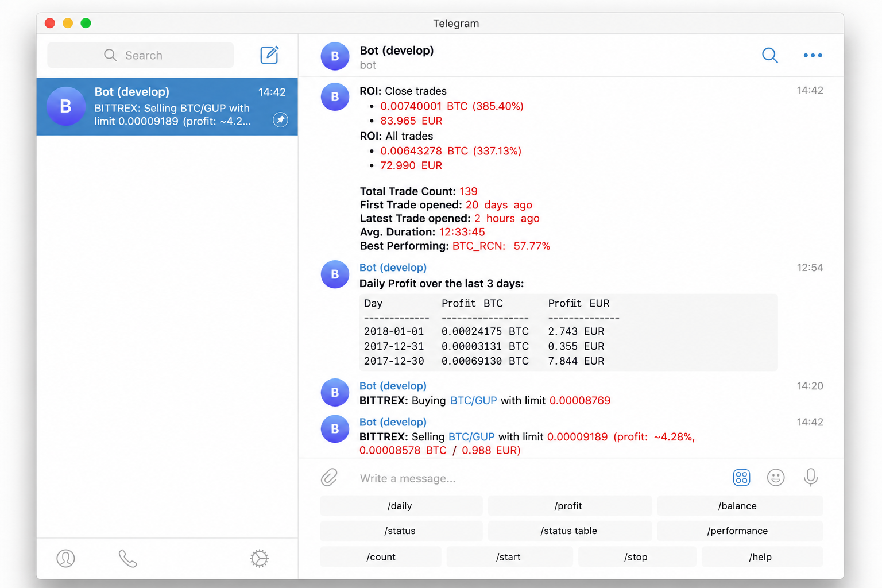Click the Best Performing BTC_RCN line
This screenshot has height=588, width=882.
[x=455, y=246]
